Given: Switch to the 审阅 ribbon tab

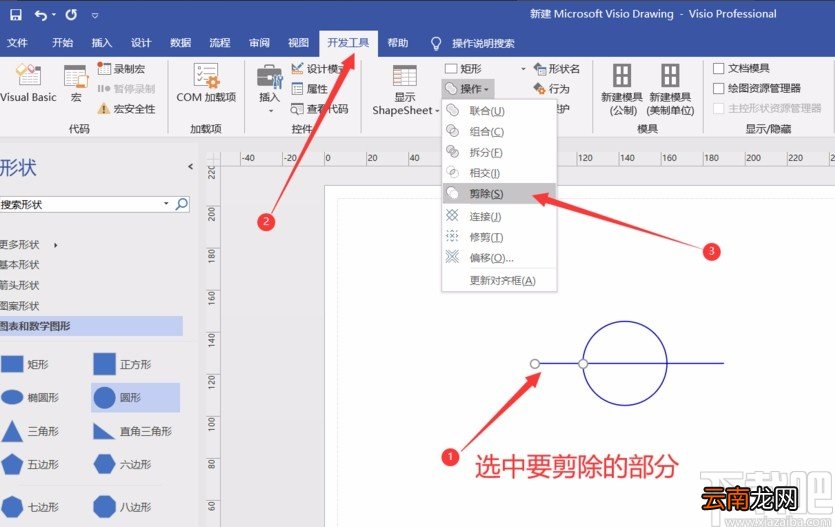Looking at the screenshot, I should [259, 43].
